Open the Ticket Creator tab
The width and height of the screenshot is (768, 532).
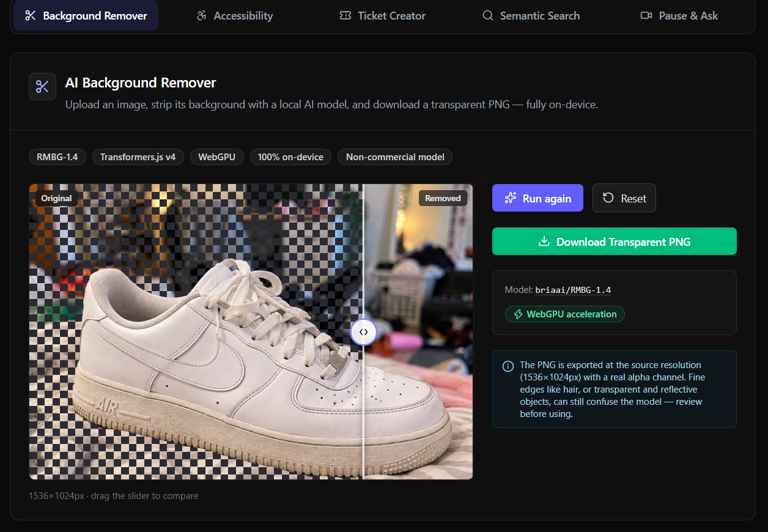click(383, 15)
